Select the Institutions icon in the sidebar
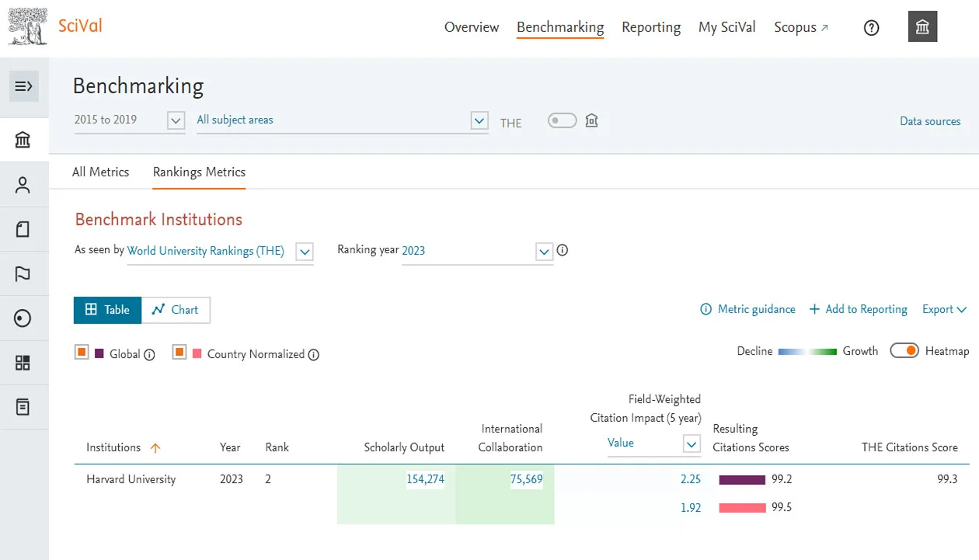The image size is (979, 560). tap(24, 139)
